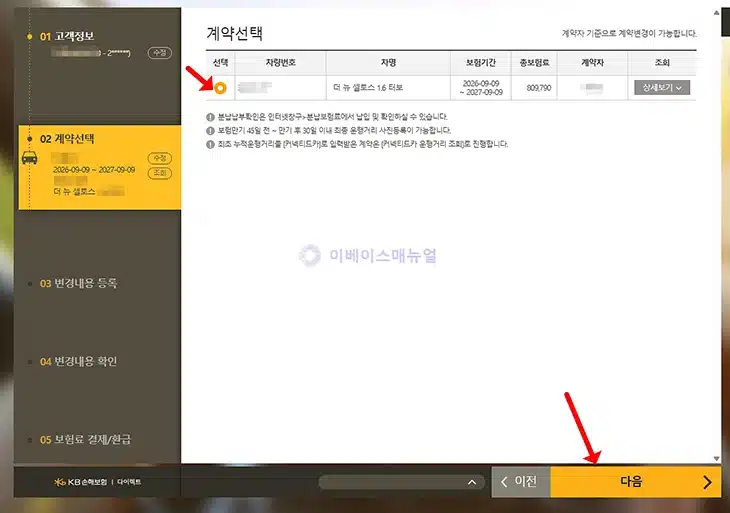This screenshot has height=513, width=730.
Task: Click the right arrow on 다음 button
Action: pyautogui.click(x=707, y=482)
